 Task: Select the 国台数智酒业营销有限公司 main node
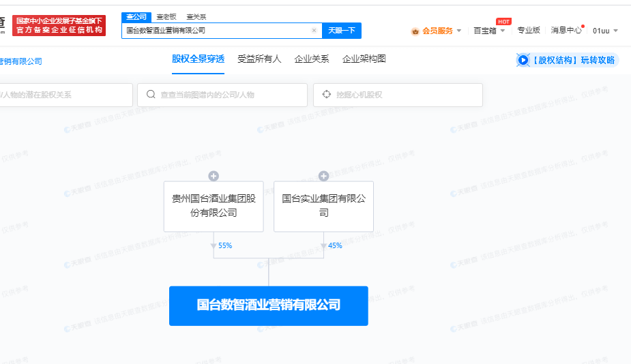268,305
